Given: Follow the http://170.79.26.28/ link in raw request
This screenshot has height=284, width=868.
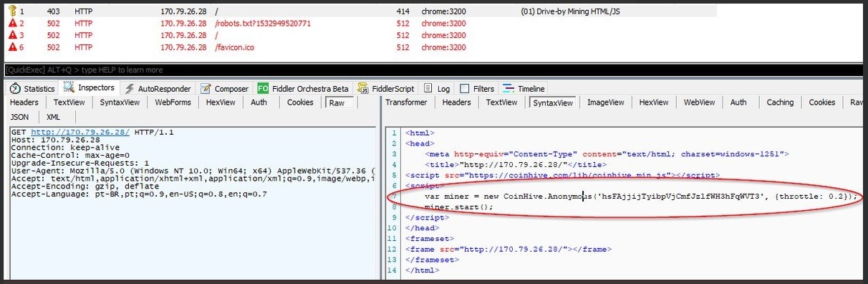Looking at the screenshot, I should click(x=80, y=132).
